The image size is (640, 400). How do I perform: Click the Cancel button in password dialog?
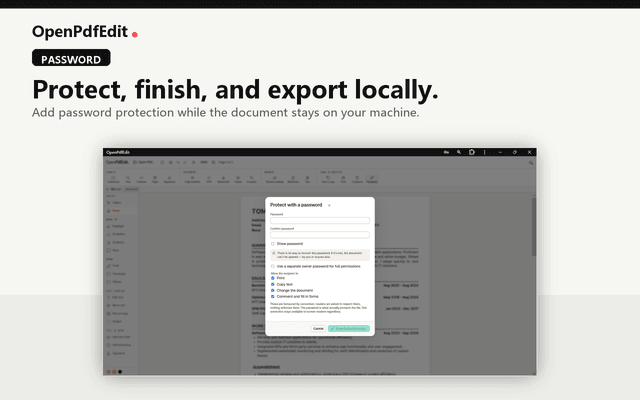pyautogui.click(x=318, y=329)
